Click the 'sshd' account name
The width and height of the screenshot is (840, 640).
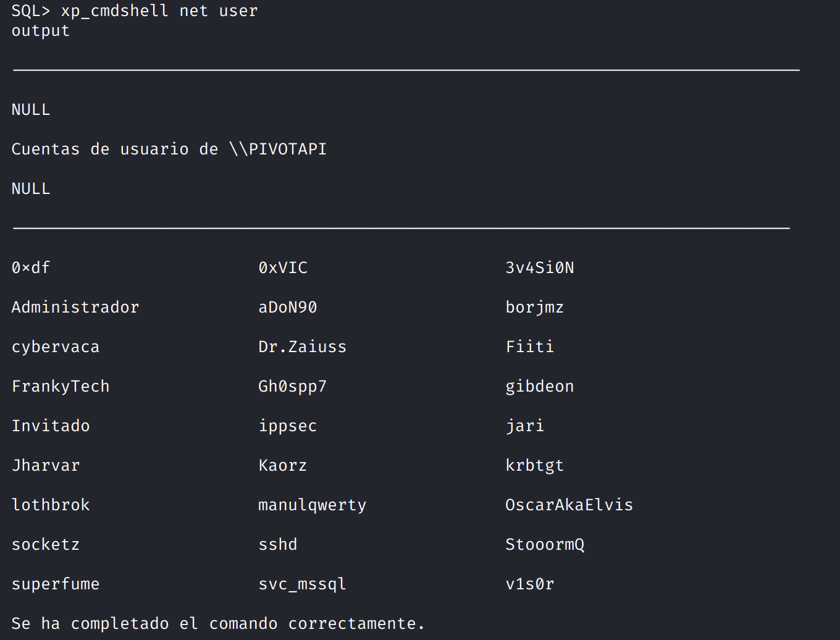click(277, 545)
